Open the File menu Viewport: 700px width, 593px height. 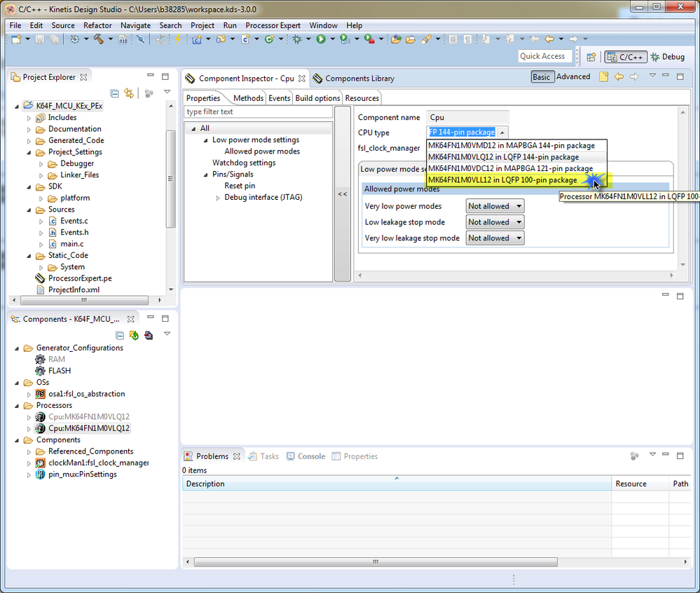[15, 25]
